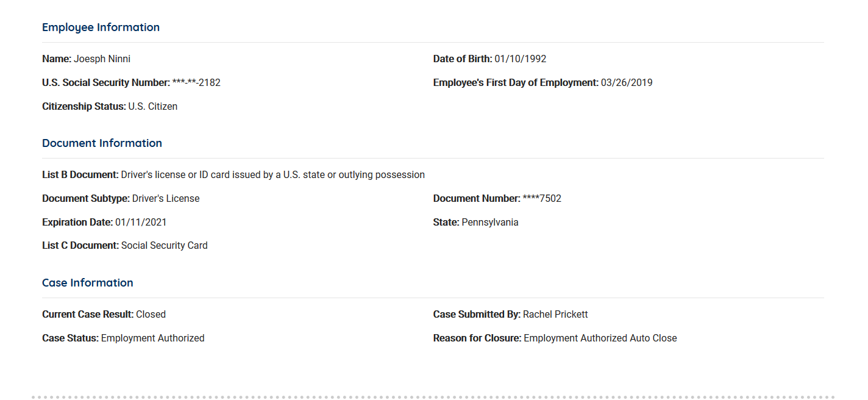Click the dotted divider line at the bottom
Screen dimensions: 868x400
(433, 397)
